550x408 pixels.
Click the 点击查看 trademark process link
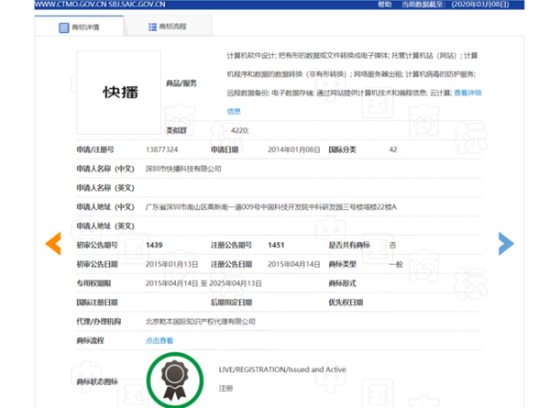tap(159, 341)
